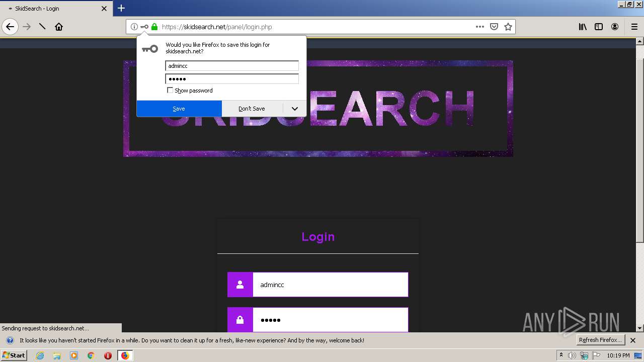Open Opera browser from taskbar
Viewport: 644px width, 362px height.
pyautogui.click(x=108, y=355)
